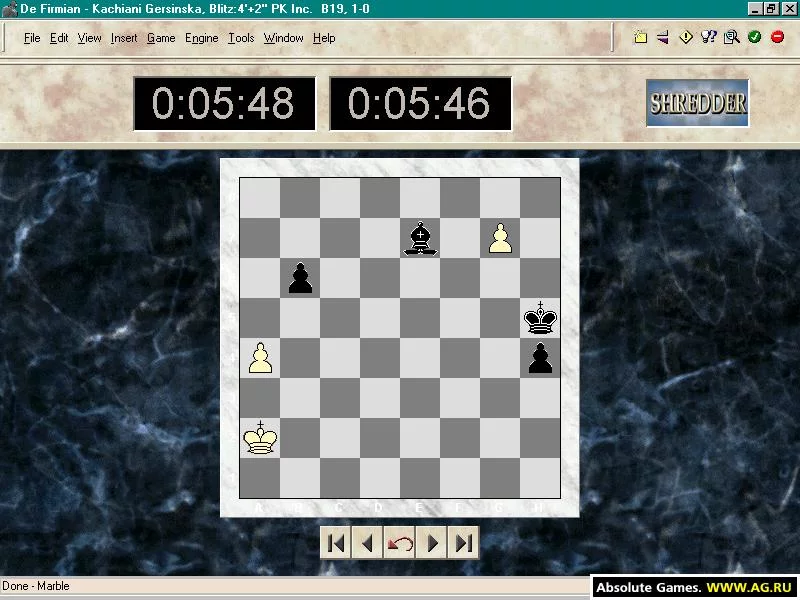This screenshot has height=600, width=800.
Task: Open the Engine menu
Action: point(202,38)
